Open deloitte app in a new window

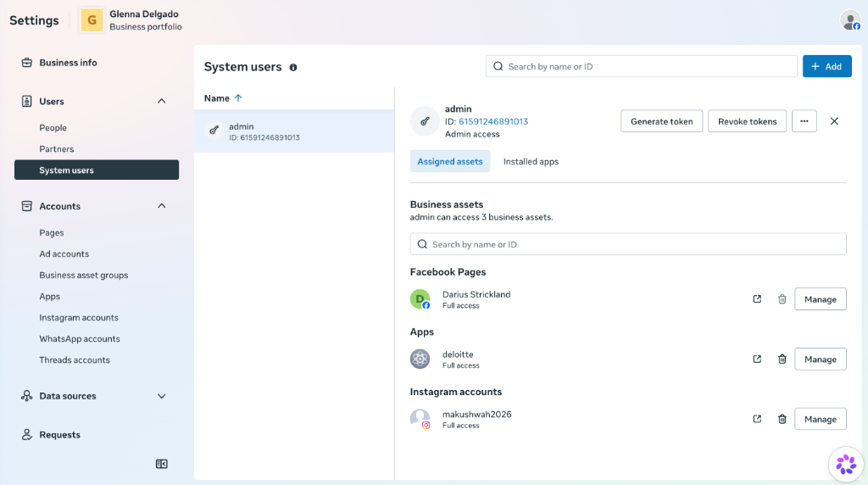[757, 360]
